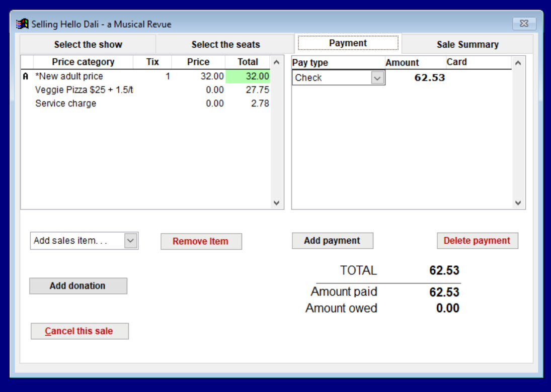Click the payment list scroll down arrow
The image size is (551, 392).
[518, 203]
